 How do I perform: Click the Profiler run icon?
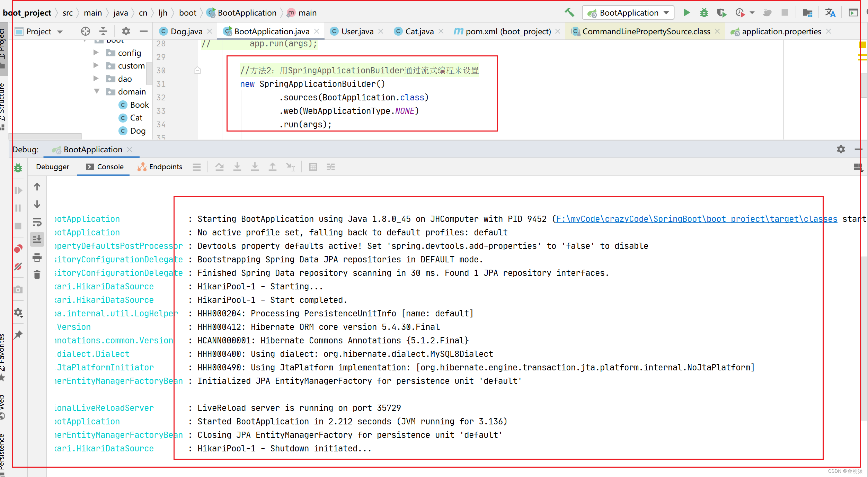(740, 13)
